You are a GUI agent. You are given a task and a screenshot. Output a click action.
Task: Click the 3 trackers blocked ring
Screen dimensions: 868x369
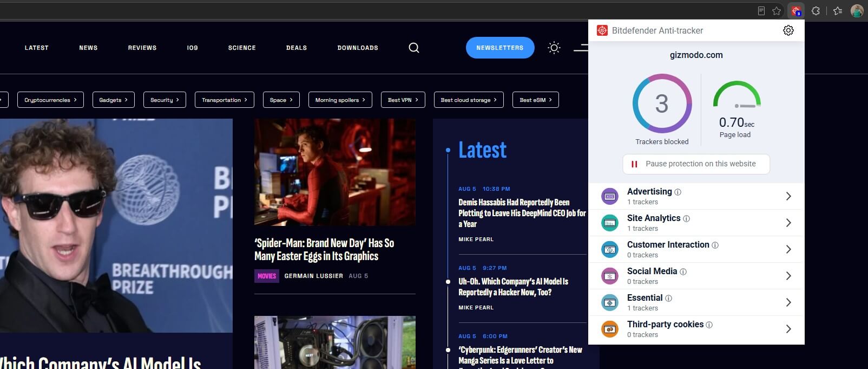[x=662, y=103]
